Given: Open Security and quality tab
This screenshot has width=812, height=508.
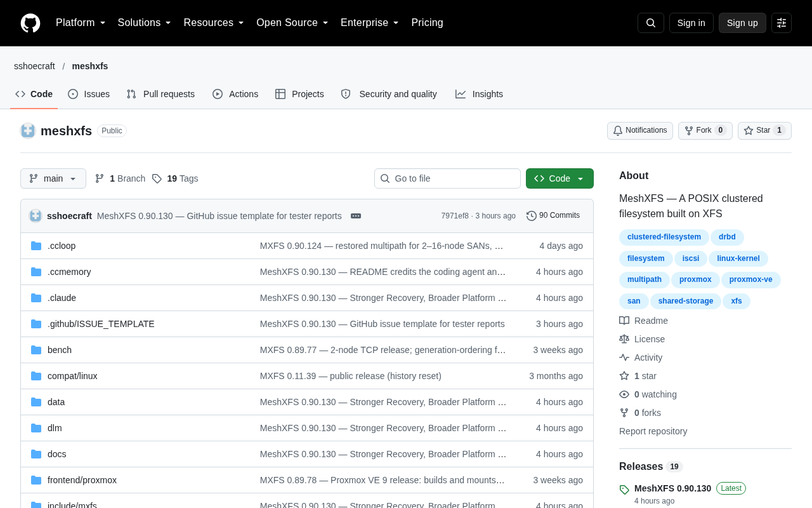Looking at the screenshot, I should coord(389,94).
